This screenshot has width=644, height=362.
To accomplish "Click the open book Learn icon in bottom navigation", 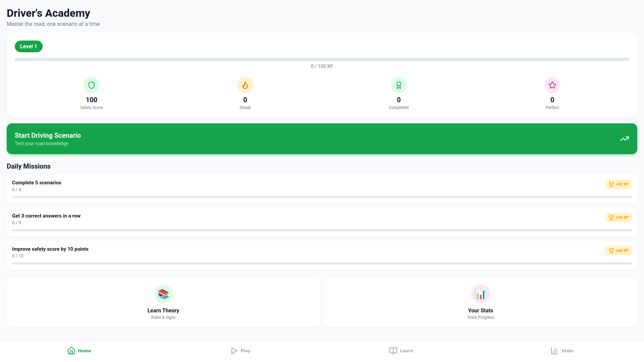I will [393, 351].
